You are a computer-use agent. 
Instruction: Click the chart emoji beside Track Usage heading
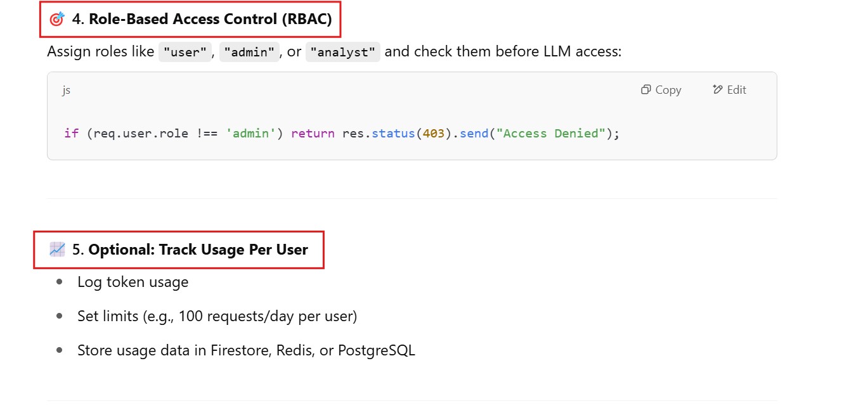coord(57,250)
